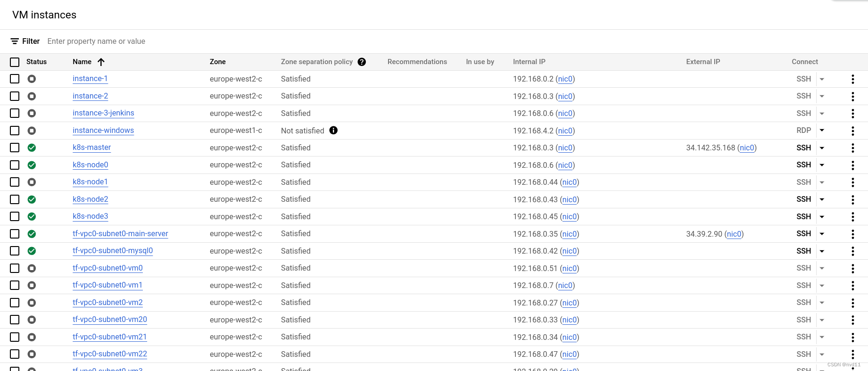
Task: Click the Filter list icon
Action: click(x=15, y=41)
